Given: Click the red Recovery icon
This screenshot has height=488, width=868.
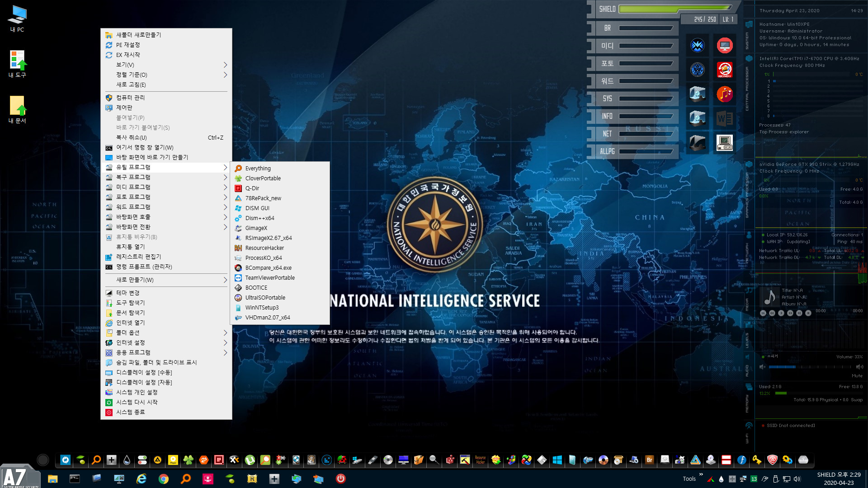Looking at the screenshot, I should click(x=725, y=70).
